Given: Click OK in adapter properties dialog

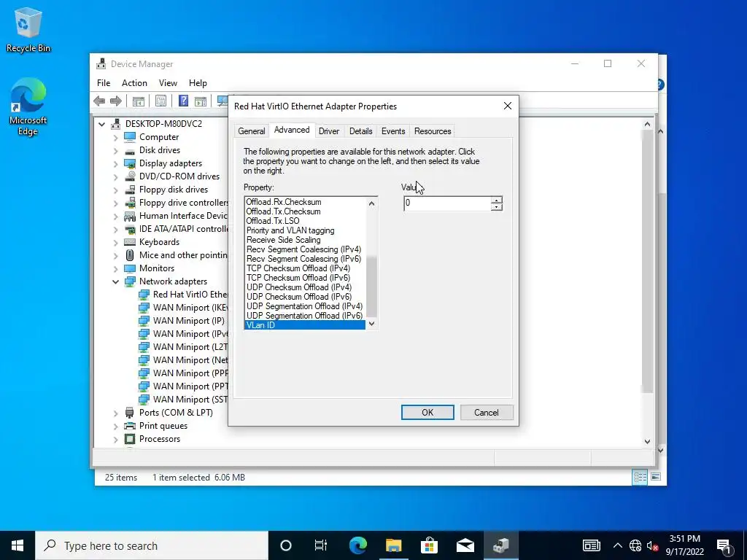Looking at the screenshot, I should pos(427,413).
